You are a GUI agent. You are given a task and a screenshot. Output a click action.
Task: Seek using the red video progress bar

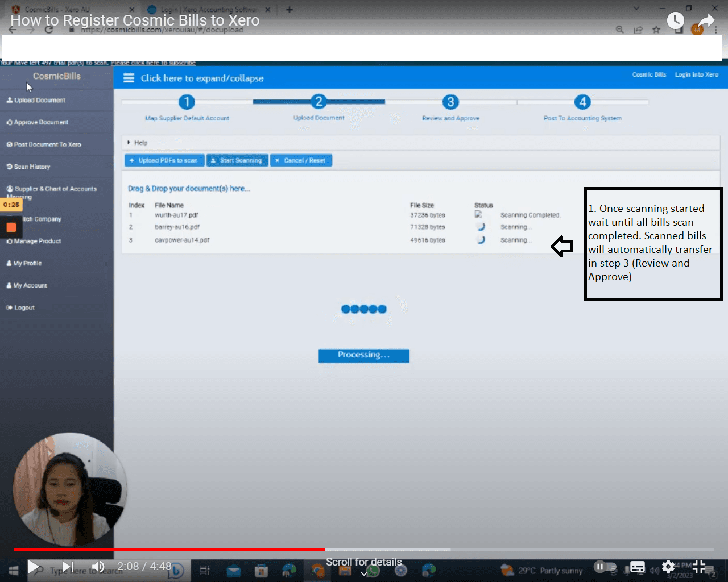tap(169, 550)
